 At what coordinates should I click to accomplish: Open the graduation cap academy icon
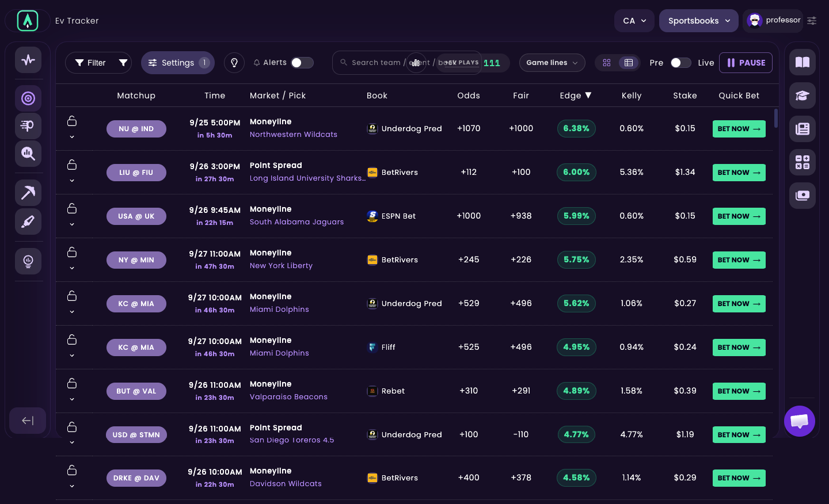click(803, 96)
